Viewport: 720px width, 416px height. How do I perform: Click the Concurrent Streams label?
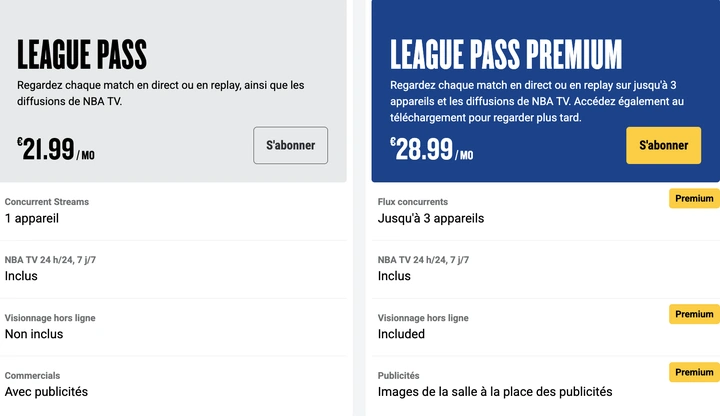pyautogui.click(x=47, y=202)
